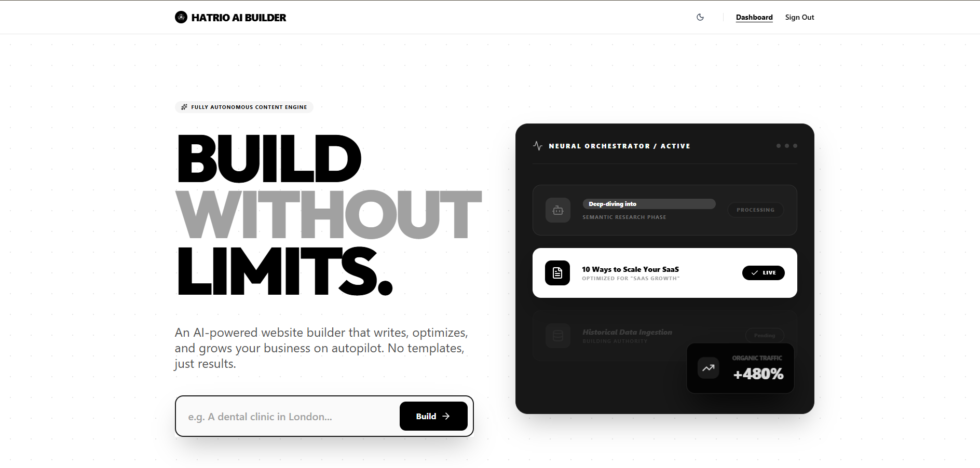The width and height of the screenshot is (980, 468).
Task: Click the document icon in SaaS article row
Action: point(557,273)
